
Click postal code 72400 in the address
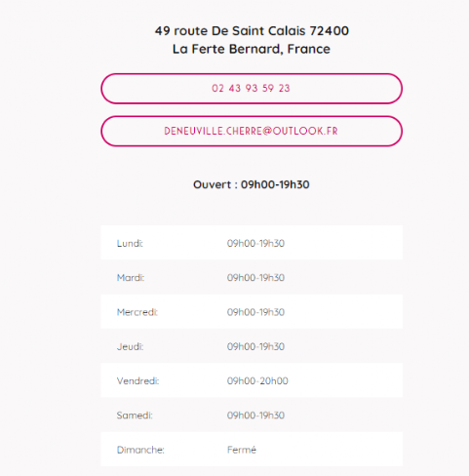(x=330, y=31)
